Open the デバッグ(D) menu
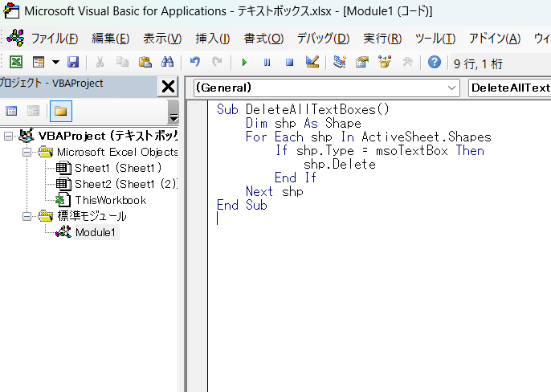Viewport: 551px width, 392px height. click(323, 38)
